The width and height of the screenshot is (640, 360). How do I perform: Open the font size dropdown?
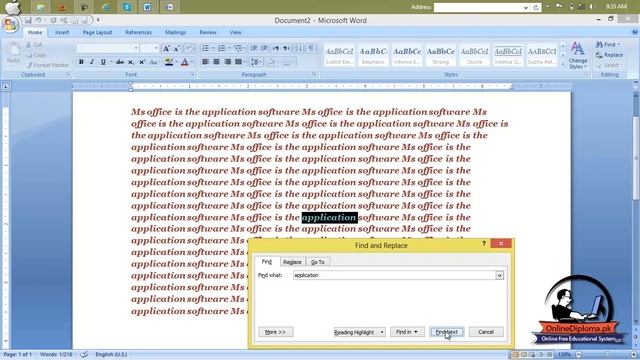point(156,49)
